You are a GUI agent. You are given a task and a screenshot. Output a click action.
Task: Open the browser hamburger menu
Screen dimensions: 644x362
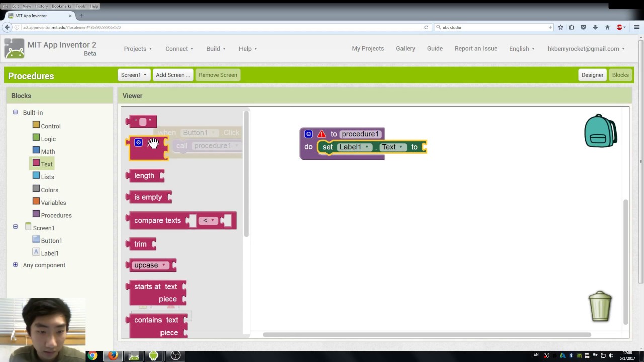tap(636, 27)
